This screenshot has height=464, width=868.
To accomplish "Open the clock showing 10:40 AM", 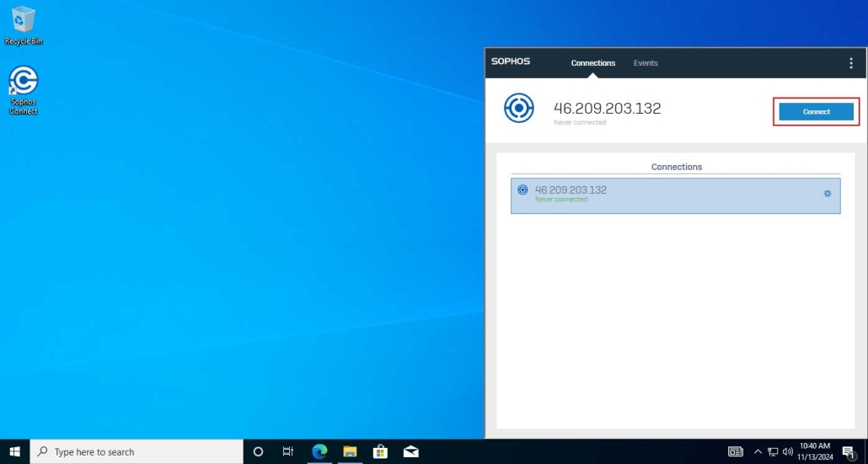I will point(815,452).
